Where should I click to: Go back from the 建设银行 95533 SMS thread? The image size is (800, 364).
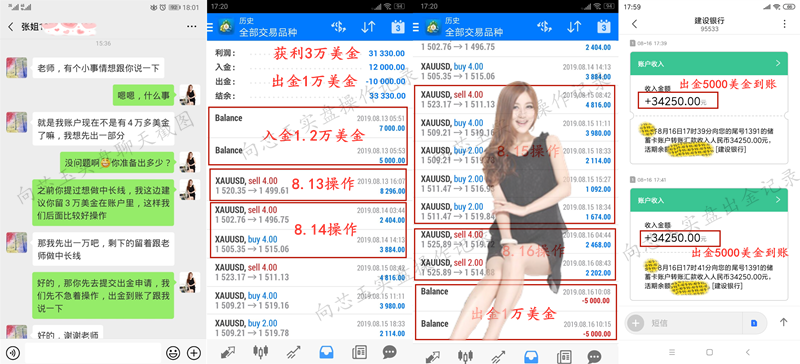[x=634, y=24]
